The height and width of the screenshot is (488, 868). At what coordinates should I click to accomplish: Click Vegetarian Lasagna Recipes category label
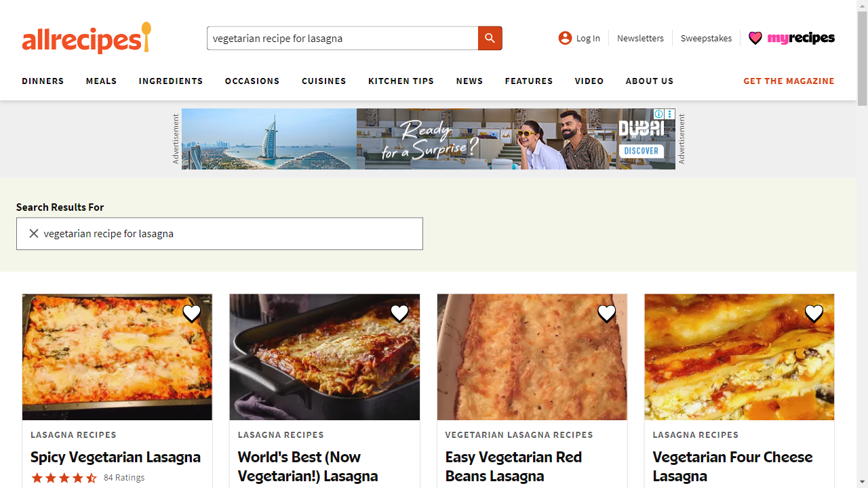click(x=519, y=435)
